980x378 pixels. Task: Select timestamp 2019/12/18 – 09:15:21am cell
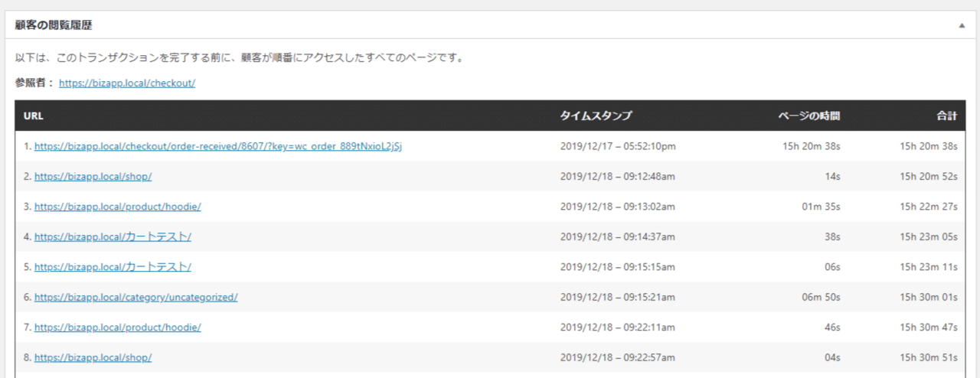pos(618,297)
